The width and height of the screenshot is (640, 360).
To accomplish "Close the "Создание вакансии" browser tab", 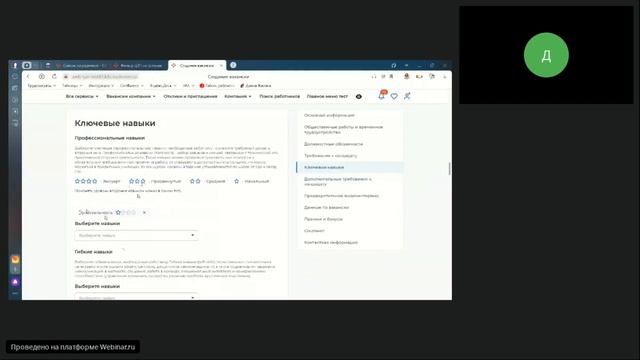I will pyautogui.click(x=222, y=66).
